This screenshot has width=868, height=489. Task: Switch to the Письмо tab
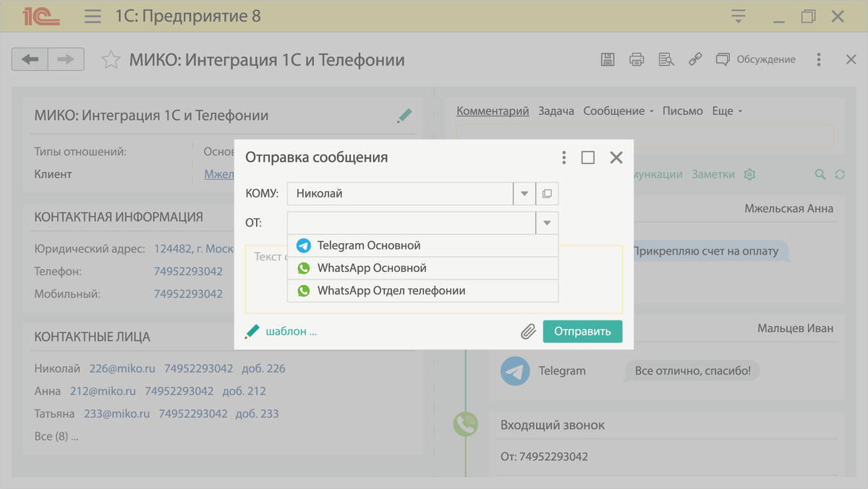click(683, 111)
